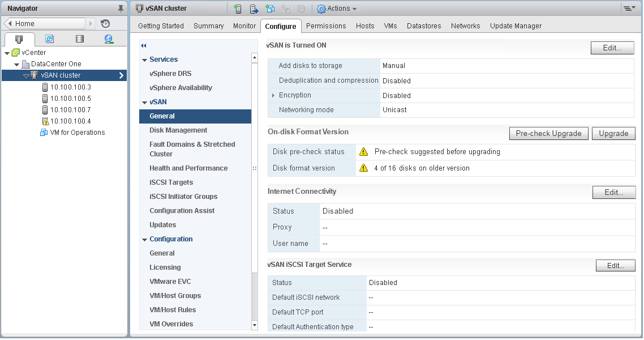Collapse the vSAN cluster tree node
The image size is (644, 340).
[x=26, y=75]
